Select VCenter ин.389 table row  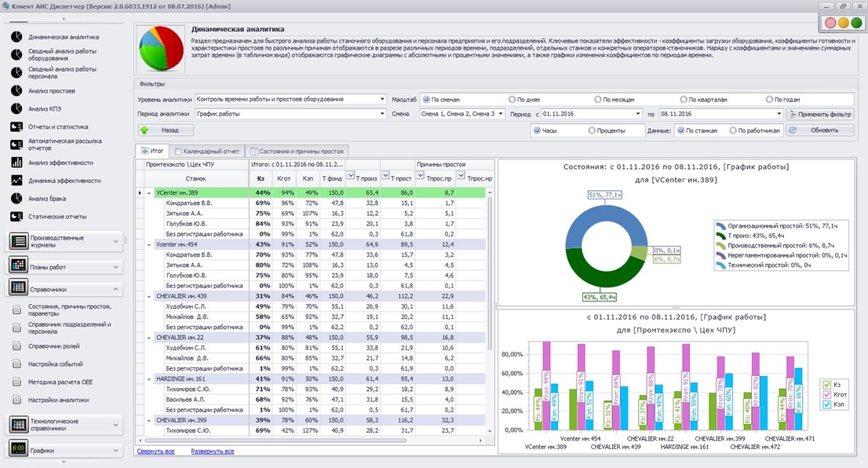(x=314, y=192)
